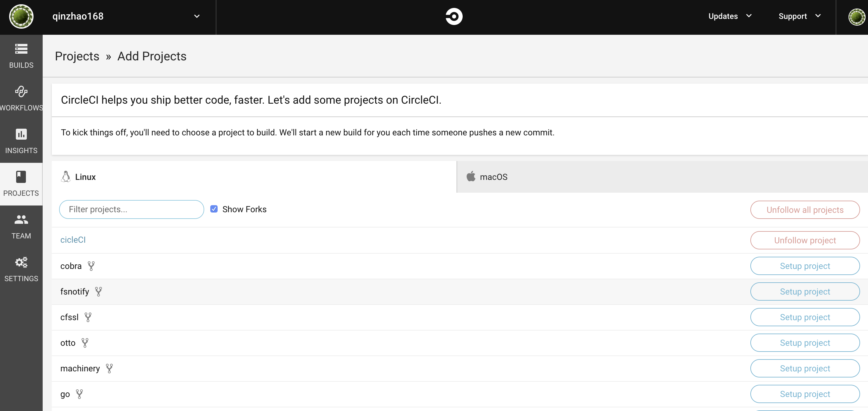
Task: Select the machinery project name
Action: click(x=80, y=369)
